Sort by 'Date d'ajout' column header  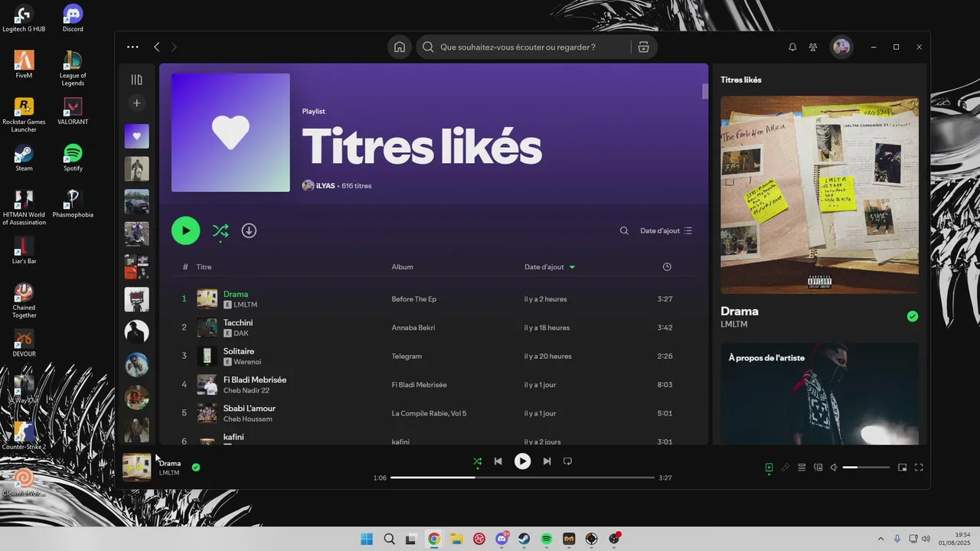(550, 267)
